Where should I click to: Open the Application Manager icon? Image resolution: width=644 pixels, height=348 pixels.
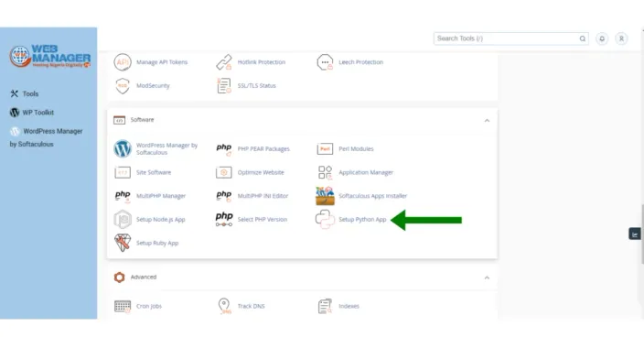[x=325, y=172]
